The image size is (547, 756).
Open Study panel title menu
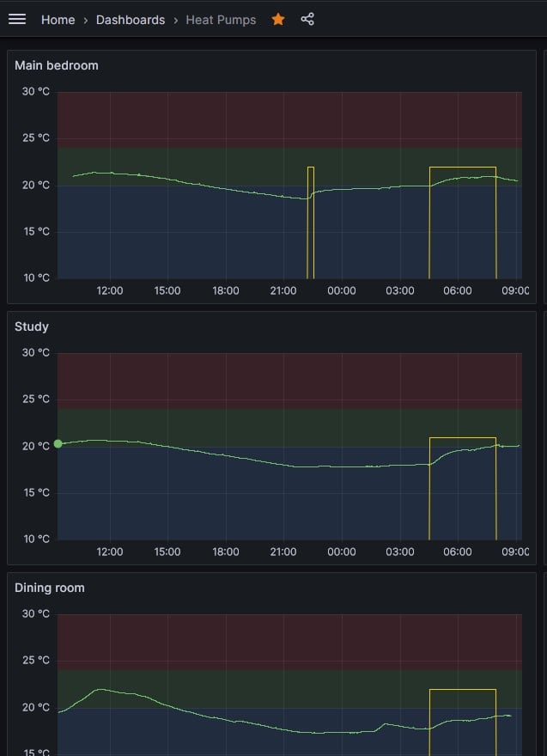tap(31, 327)
